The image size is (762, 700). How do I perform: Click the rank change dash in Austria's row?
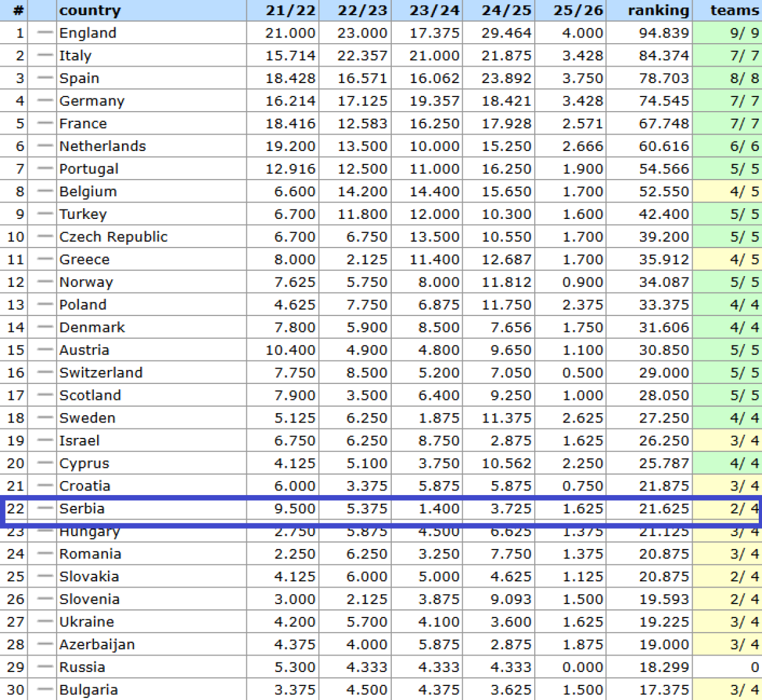(x=44, y=350)
